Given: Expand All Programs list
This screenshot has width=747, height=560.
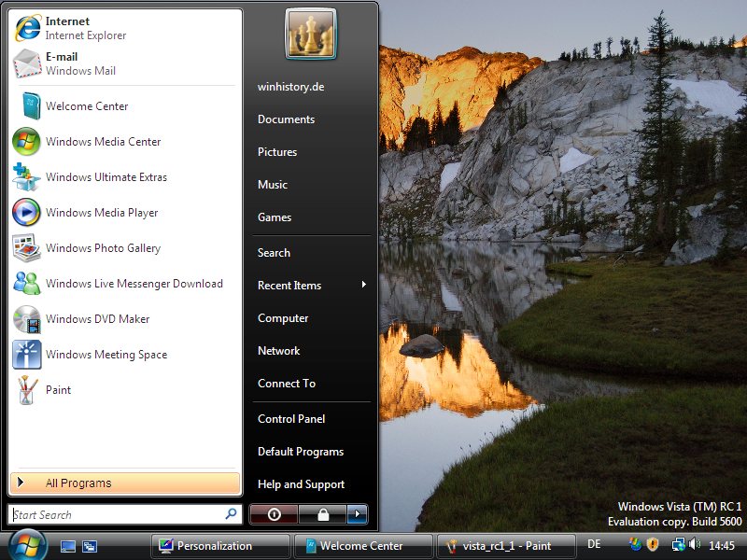Looking at the screenshot, I should [125, 483].
